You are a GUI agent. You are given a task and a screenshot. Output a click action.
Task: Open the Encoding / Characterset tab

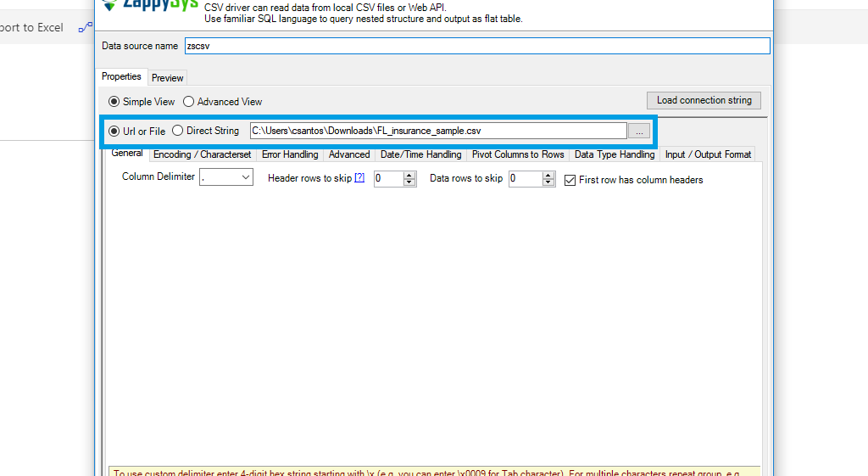(202, 154)
